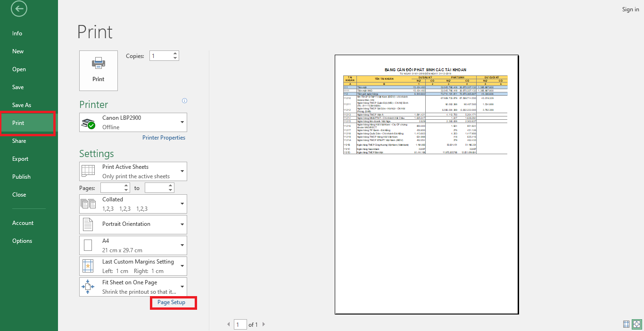The height and width of the screenshot is (331, 644).
Task: Click Sign in at the top right
Action: point(630,9)
